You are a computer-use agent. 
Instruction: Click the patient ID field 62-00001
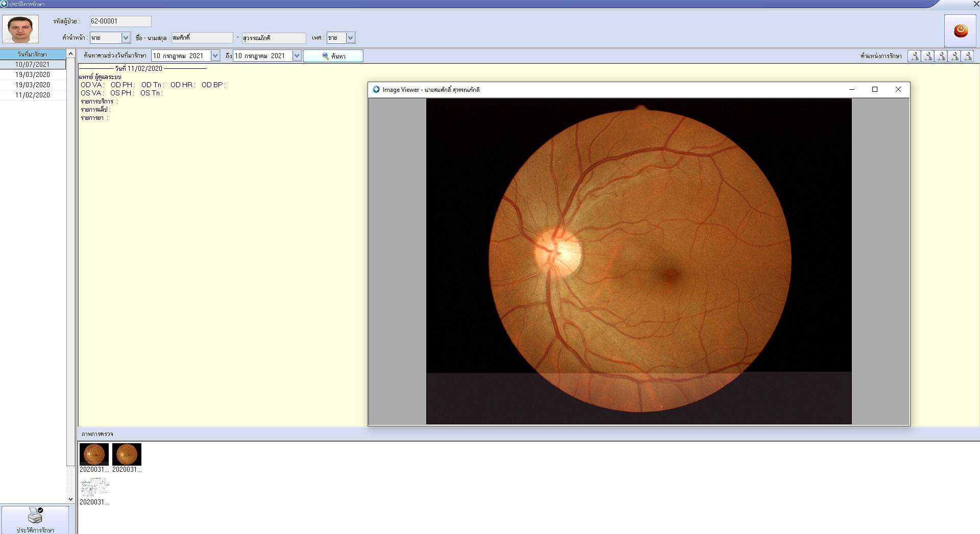[x=120, y=21]
